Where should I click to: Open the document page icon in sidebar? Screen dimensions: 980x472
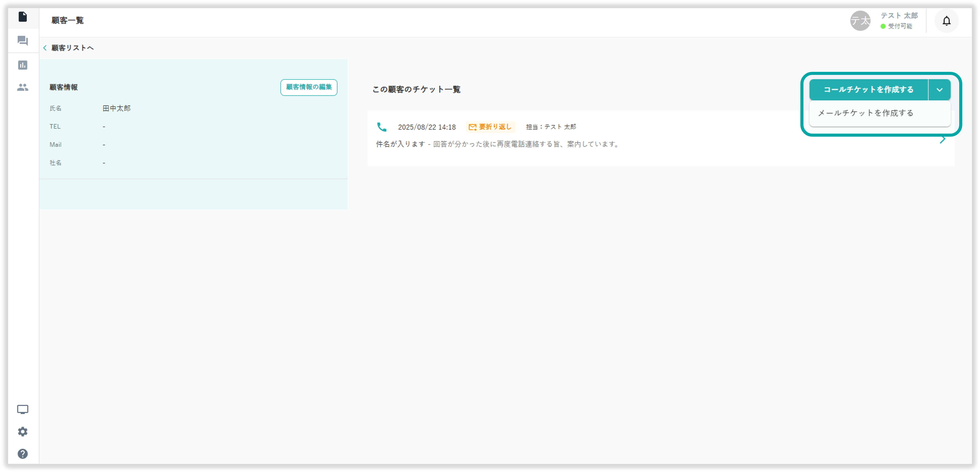point(22,17)
